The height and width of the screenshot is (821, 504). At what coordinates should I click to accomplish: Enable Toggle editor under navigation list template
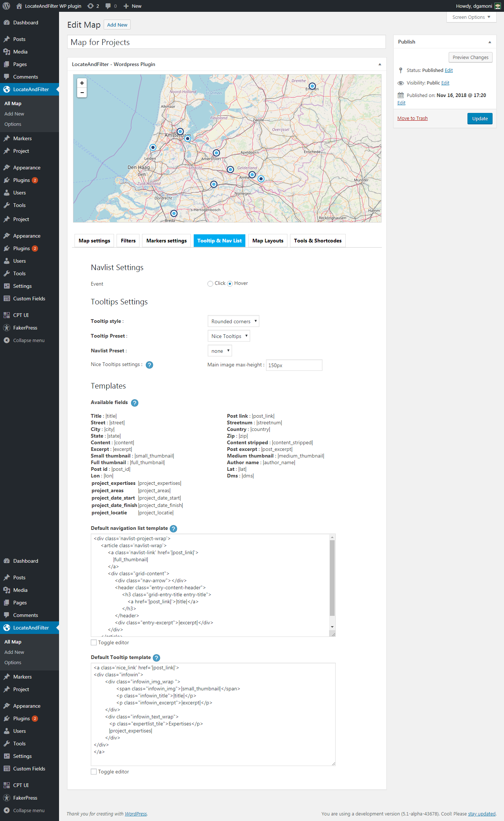pyautogui.click(x=94, y=642)
